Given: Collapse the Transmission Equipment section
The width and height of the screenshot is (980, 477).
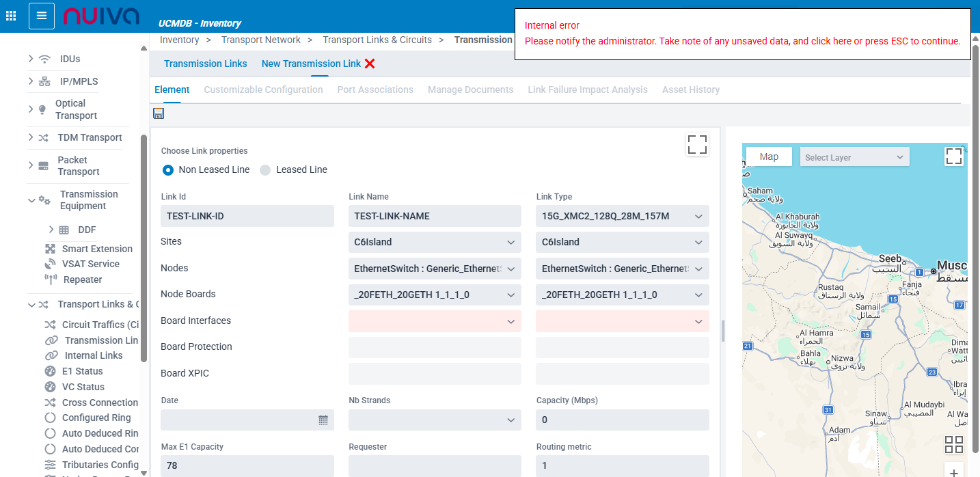Looking at the screenshot, I should pos(31,200).
